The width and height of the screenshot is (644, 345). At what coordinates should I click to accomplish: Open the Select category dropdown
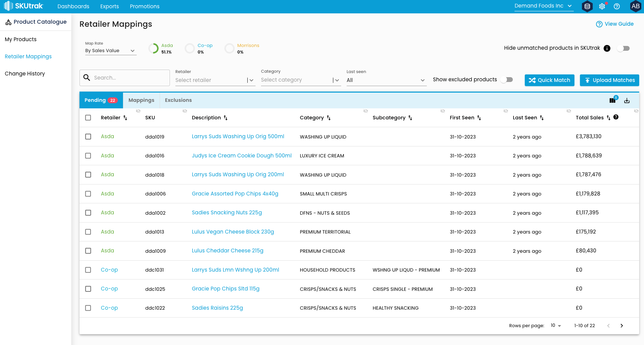point(301,80)
